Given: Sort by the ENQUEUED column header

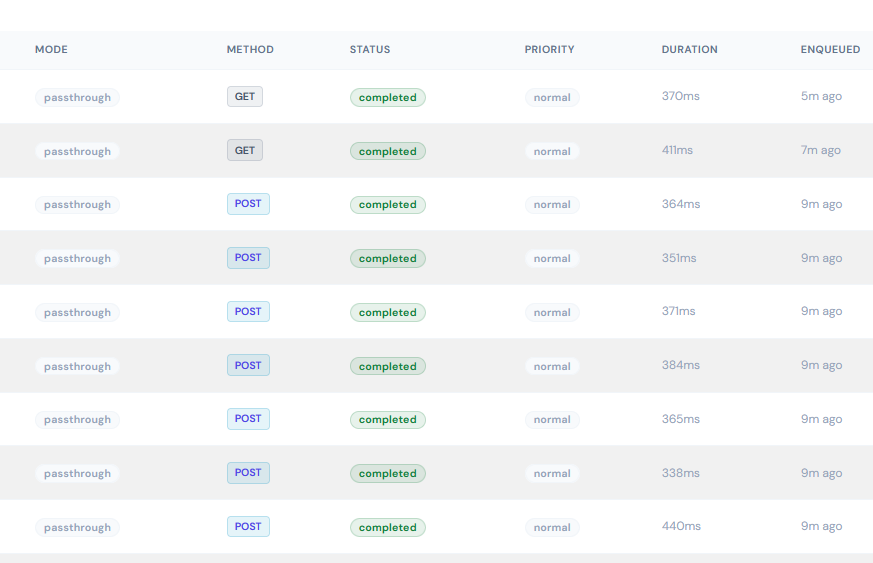Looking at the screenshot, I should tap(830, 50).
